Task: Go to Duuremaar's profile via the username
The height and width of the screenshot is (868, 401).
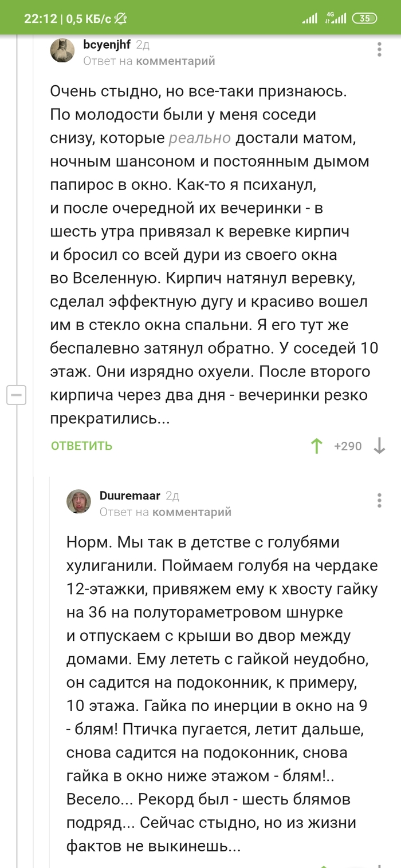Action: click(130, 495)
